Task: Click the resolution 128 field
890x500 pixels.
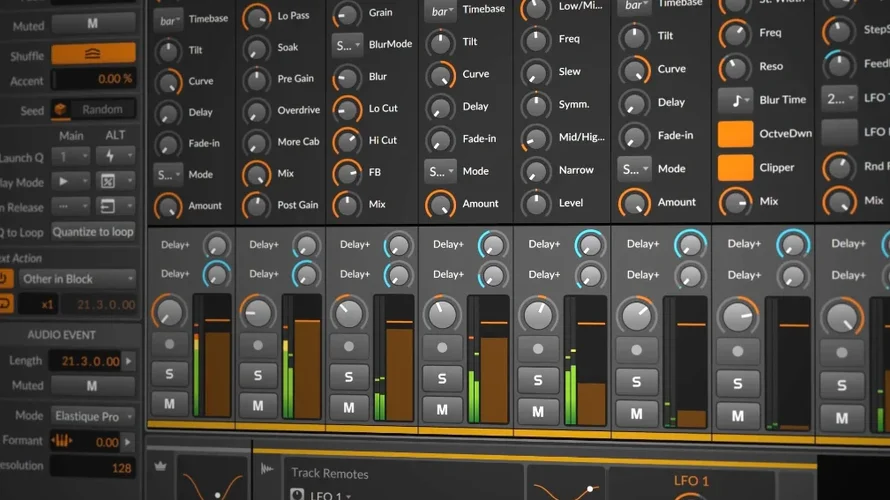Action: 94,468
